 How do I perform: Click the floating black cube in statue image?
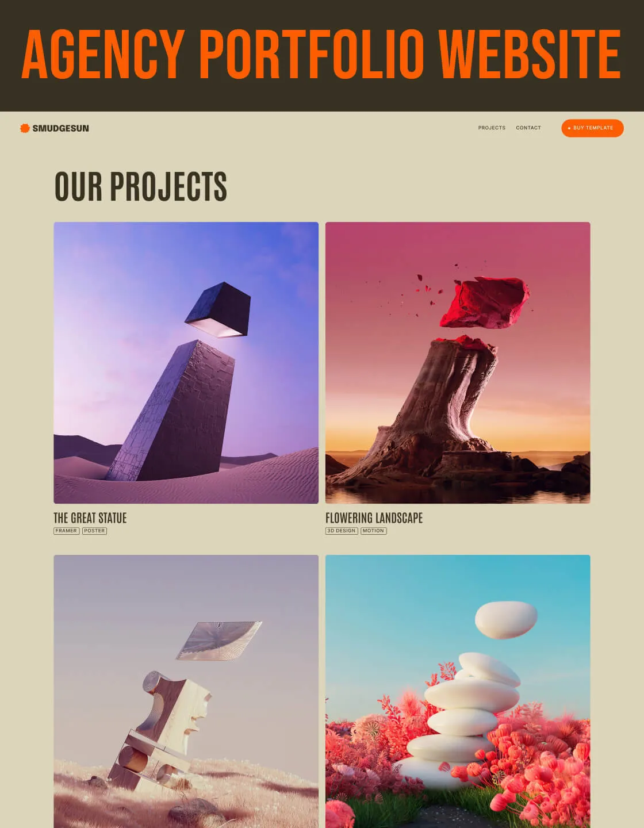218,309
